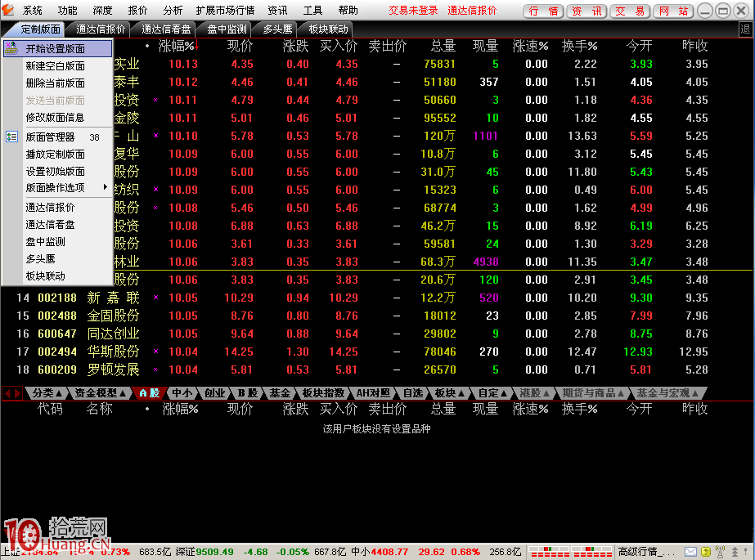Image resolution: width=755 pixels, height=560 pixels.
Task: Maximize the window
Action: 723,11
